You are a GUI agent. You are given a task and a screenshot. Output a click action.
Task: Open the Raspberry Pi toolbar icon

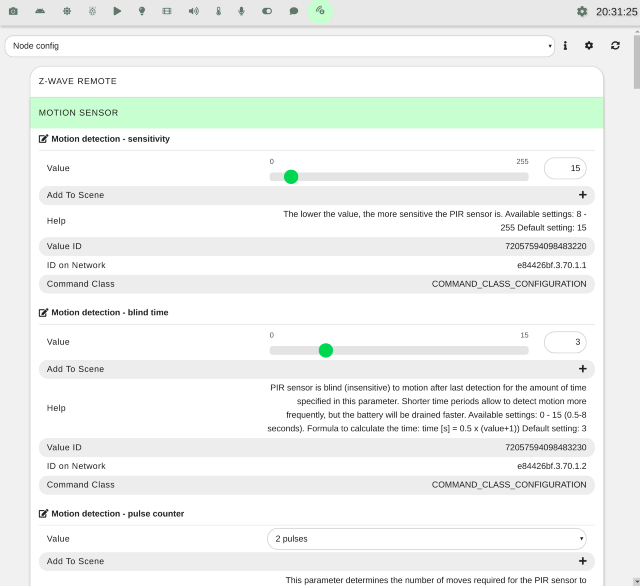tap(92, 11)
